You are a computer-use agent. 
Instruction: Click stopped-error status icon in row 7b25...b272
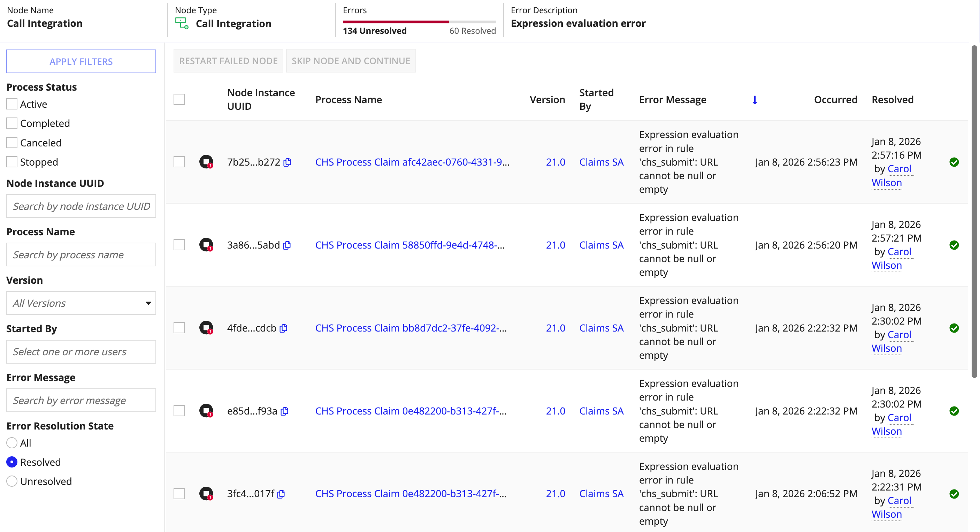coord(206,162)
